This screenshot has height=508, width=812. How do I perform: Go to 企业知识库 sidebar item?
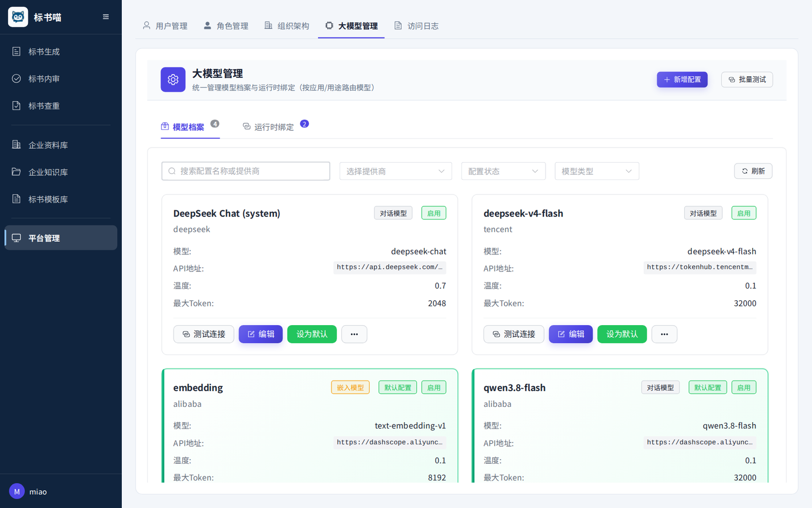tap(61, 172)
